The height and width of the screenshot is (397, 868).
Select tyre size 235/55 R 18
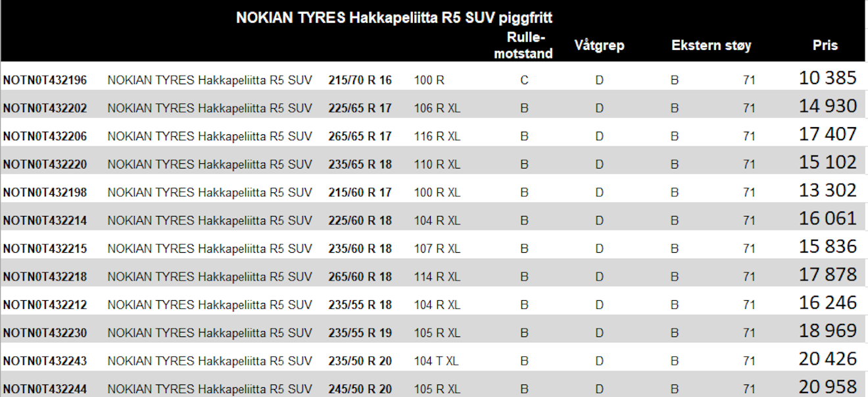click(360, 305)
